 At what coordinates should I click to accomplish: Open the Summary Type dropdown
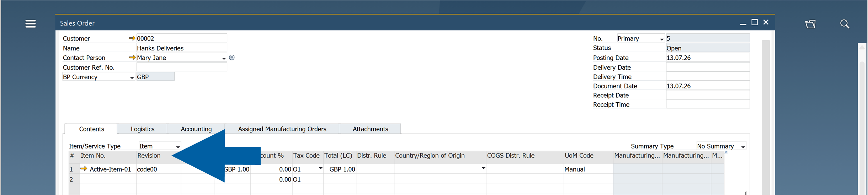tap(743, 147)
